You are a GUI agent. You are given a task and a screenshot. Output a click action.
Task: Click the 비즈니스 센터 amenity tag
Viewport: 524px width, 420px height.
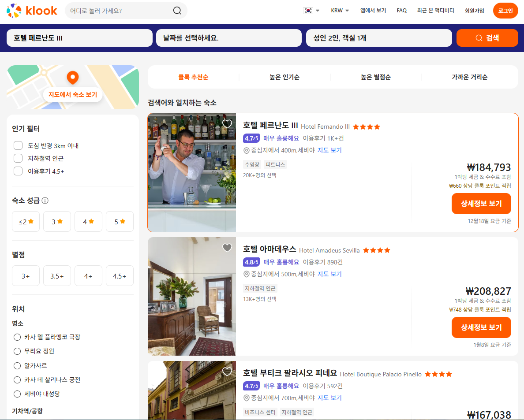[260, 413]
